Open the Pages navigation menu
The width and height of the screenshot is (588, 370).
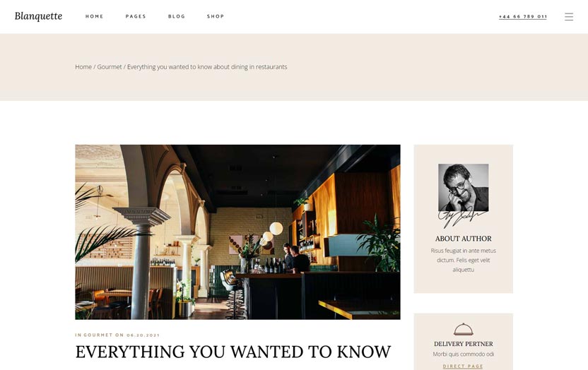click(x=136, y=16)
